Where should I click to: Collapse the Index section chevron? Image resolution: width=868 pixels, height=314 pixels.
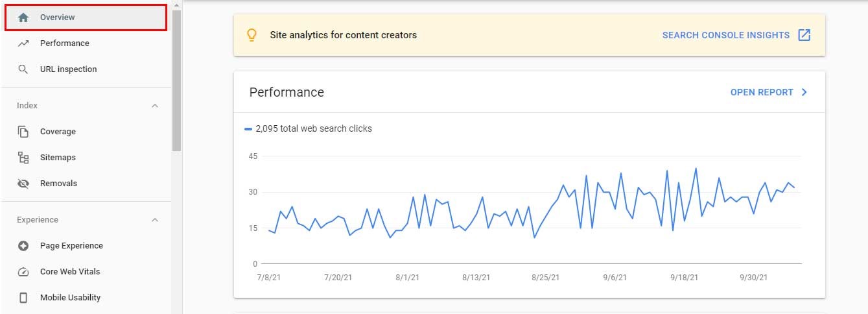click(x=154, y=106)
